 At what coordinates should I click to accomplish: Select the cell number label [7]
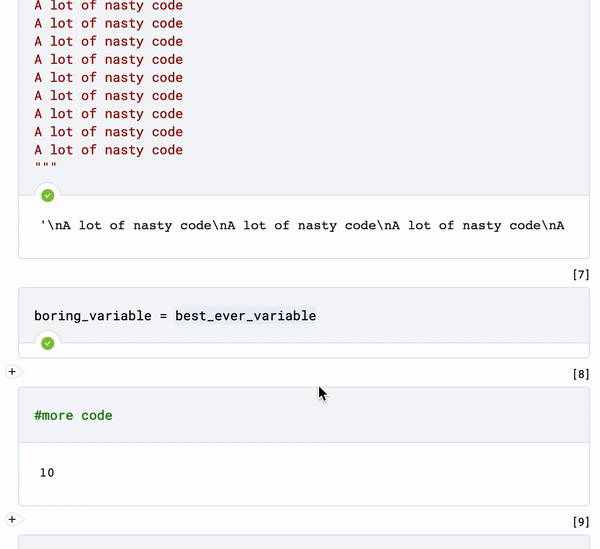click(580, 274)
